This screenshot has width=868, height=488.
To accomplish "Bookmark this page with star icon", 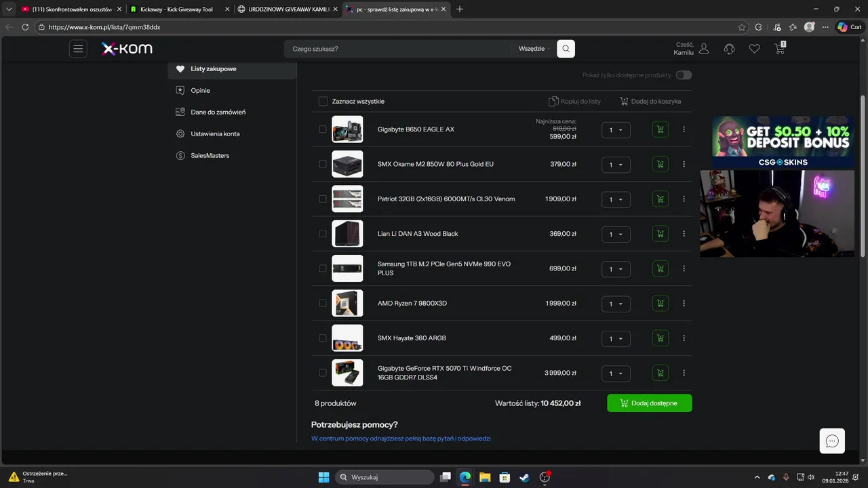I will [x=742, y=27].
